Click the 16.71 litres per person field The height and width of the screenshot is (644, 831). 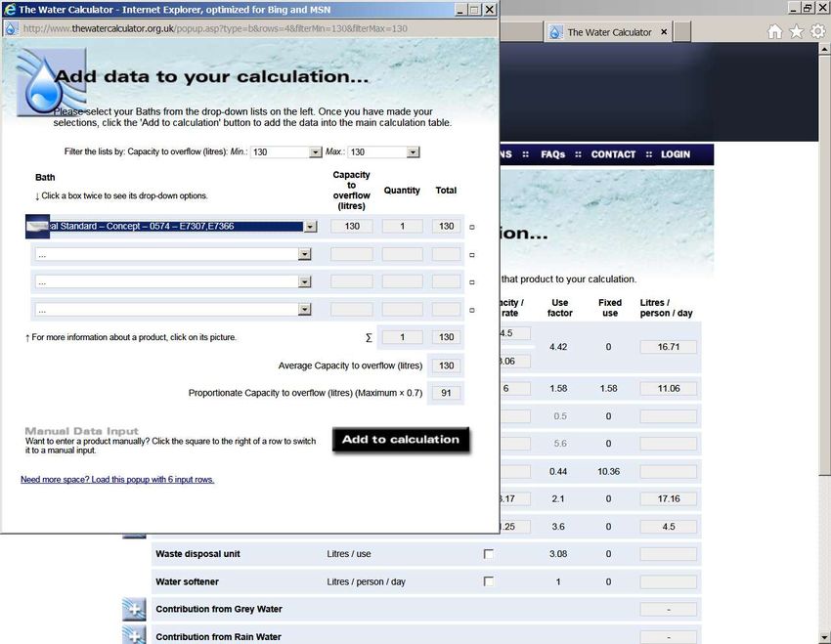click(669, 348)
